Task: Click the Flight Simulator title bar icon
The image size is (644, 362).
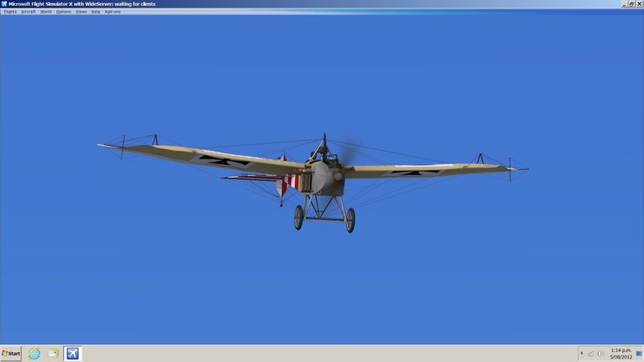Action: [4, 4]
